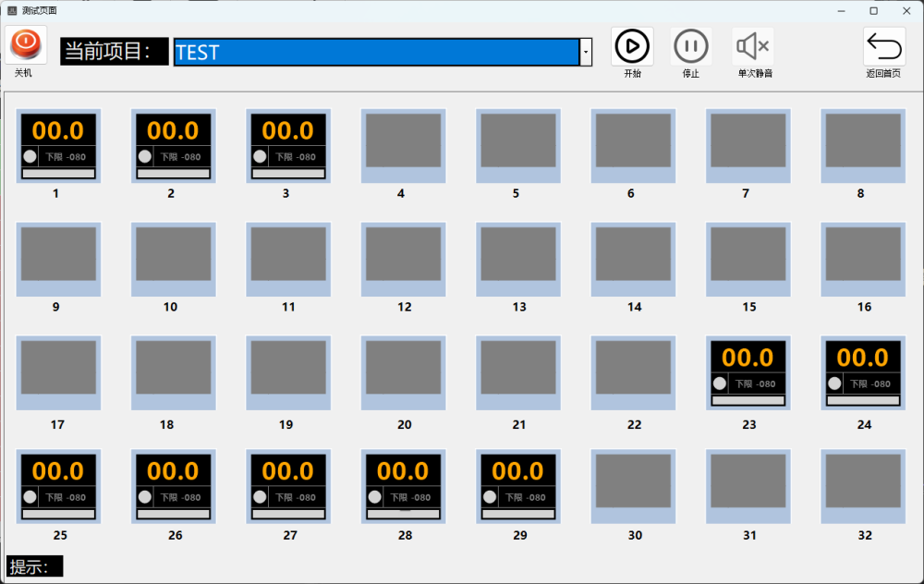Click the channel 25 reading 00.0
The height and width of the screenshot is (584, 924).
(x=58, y=471)
